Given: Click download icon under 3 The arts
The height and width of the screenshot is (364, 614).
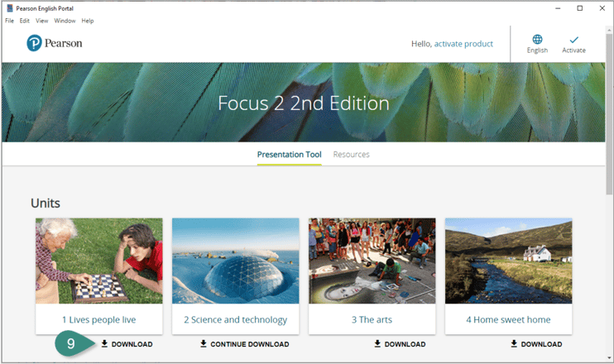Looking at the screenshot, I should pos(378,344).
